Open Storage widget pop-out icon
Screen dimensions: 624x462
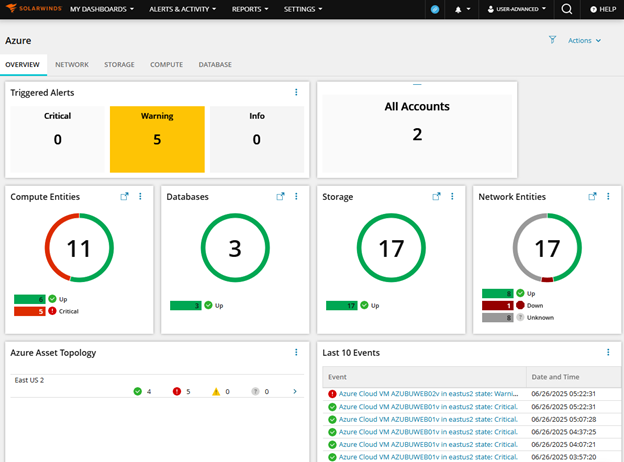point(437,197)
